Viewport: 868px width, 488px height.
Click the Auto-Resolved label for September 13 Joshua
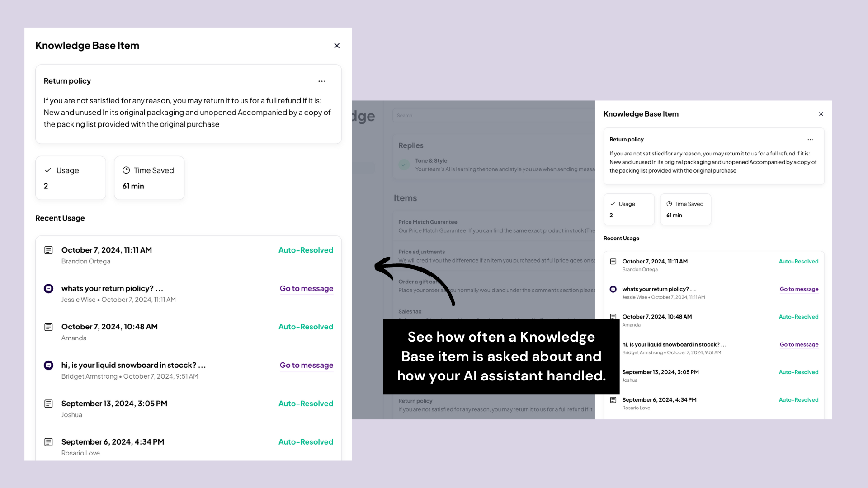click(x=306, y=404)
